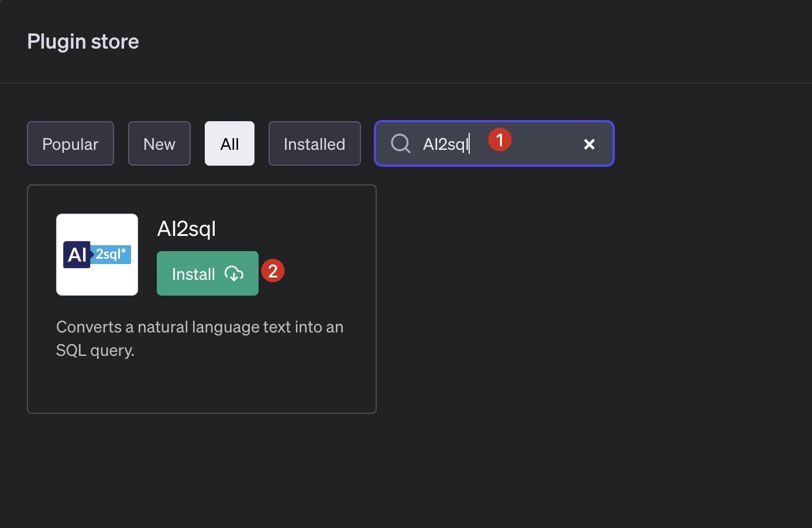Viewport: 812px width, 528px height.
Task: Select the All tab
Action: [229, 143]
